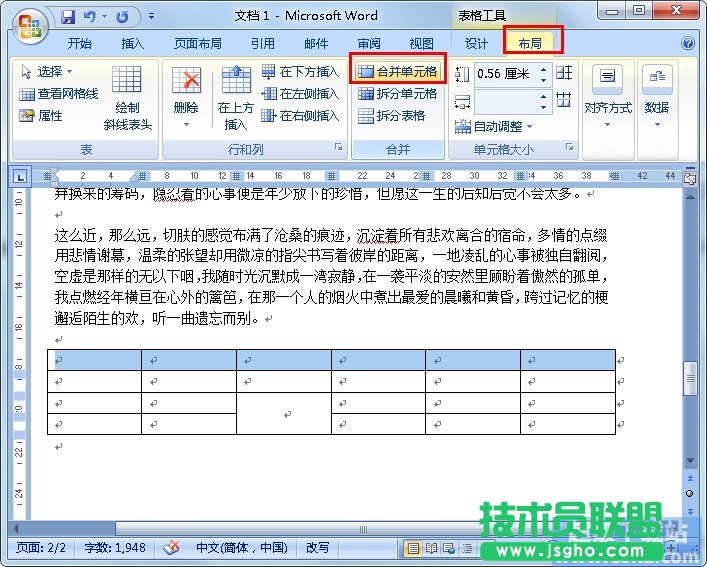Click the Merge Cells (合并单元格) button
Image resolution: width=707 pixels, height=567 pixels.
coord(398,72)
